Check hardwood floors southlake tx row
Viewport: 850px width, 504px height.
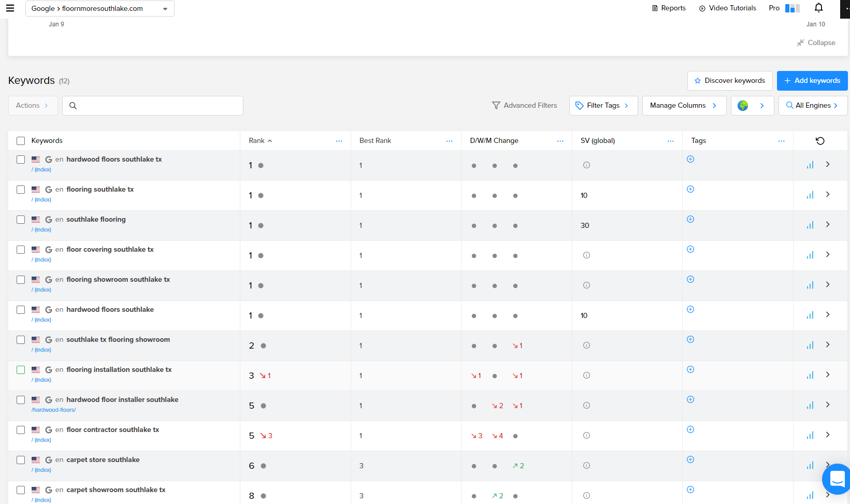pos(21,160)
